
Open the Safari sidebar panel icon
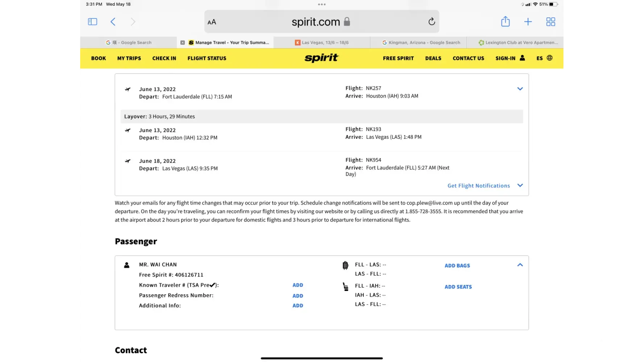point(93,22)
